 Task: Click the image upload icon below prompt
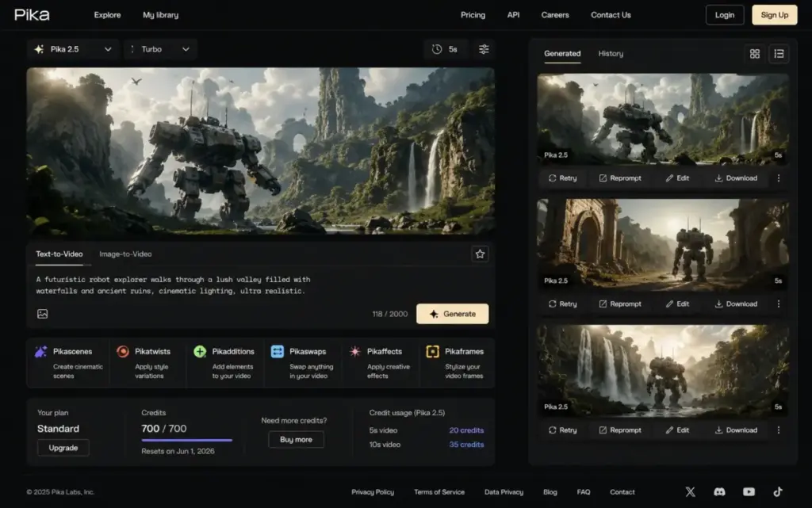pos(43,314)
